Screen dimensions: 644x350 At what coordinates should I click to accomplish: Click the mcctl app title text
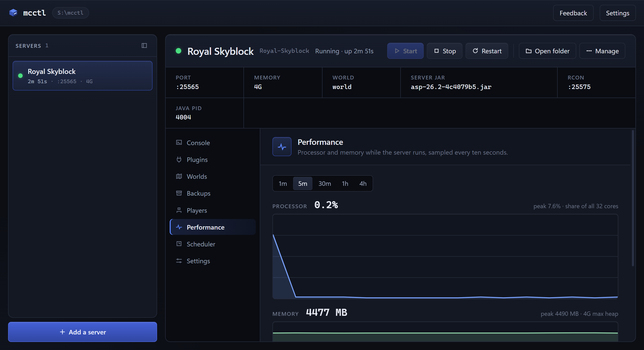[34, 13]
